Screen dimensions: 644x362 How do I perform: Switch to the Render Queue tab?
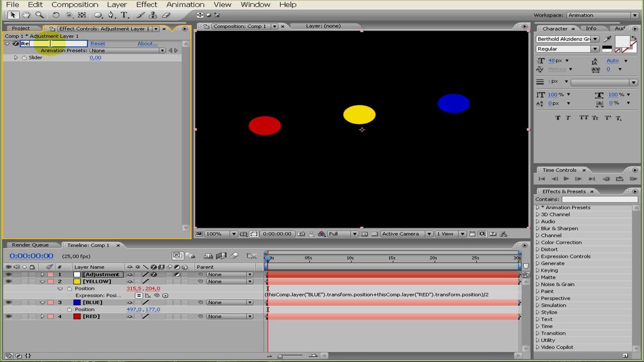(x=30, y=245)
